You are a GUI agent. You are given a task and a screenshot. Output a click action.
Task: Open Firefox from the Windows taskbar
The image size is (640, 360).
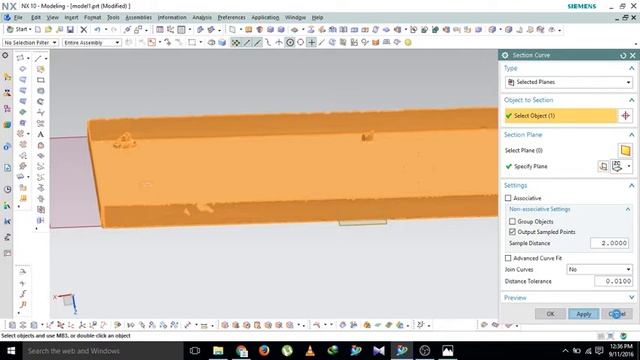coord(264,351)
